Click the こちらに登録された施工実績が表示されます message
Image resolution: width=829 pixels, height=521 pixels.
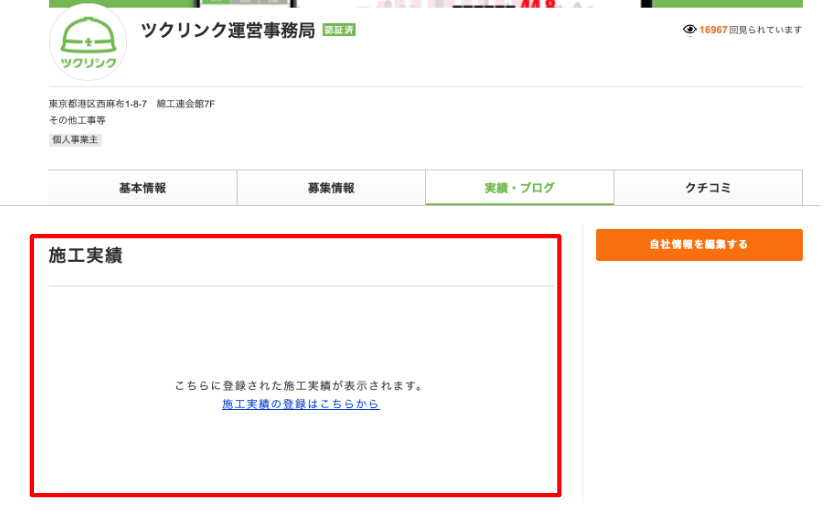300,386
